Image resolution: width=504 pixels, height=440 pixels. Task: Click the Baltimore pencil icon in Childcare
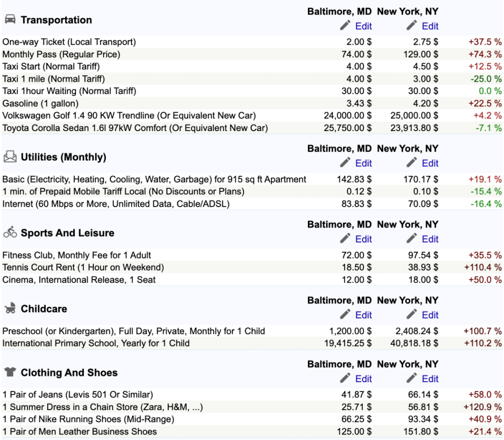click(x=345, y=314)
